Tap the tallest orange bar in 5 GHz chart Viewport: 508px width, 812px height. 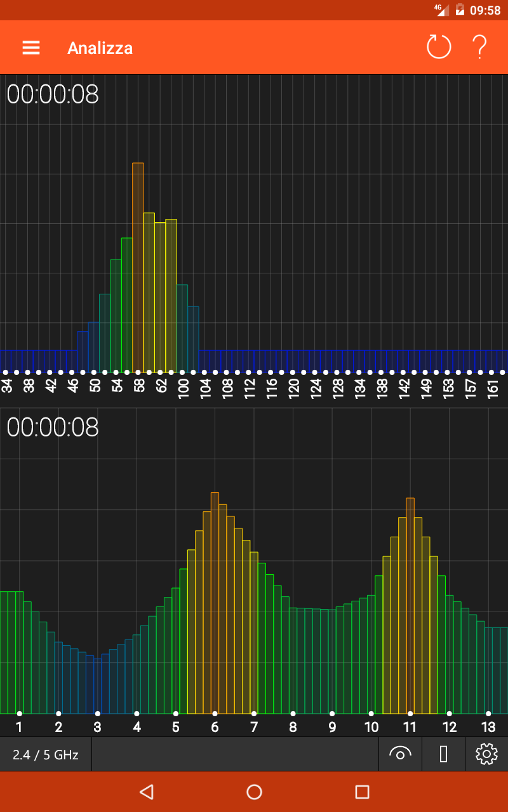point(138,267)
